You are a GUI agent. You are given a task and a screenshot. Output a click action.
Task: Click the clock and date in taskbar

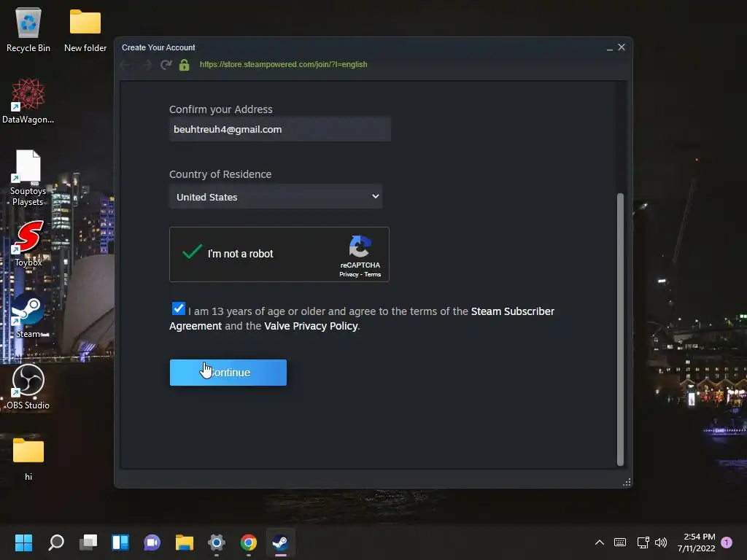tap(697, 542)
